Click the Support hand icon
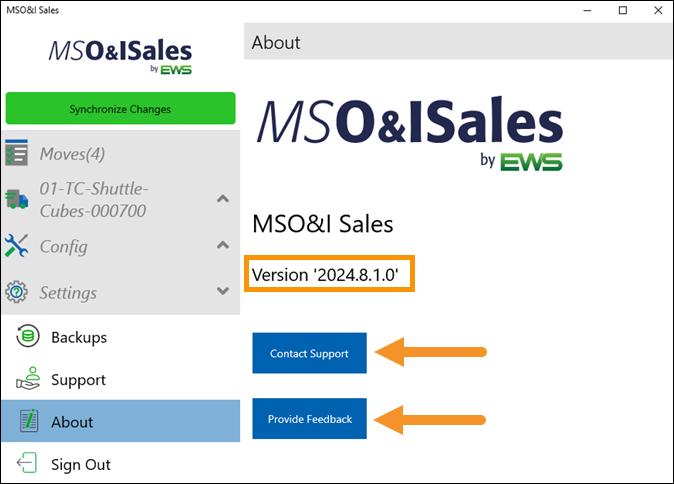 tap(28, 379)
